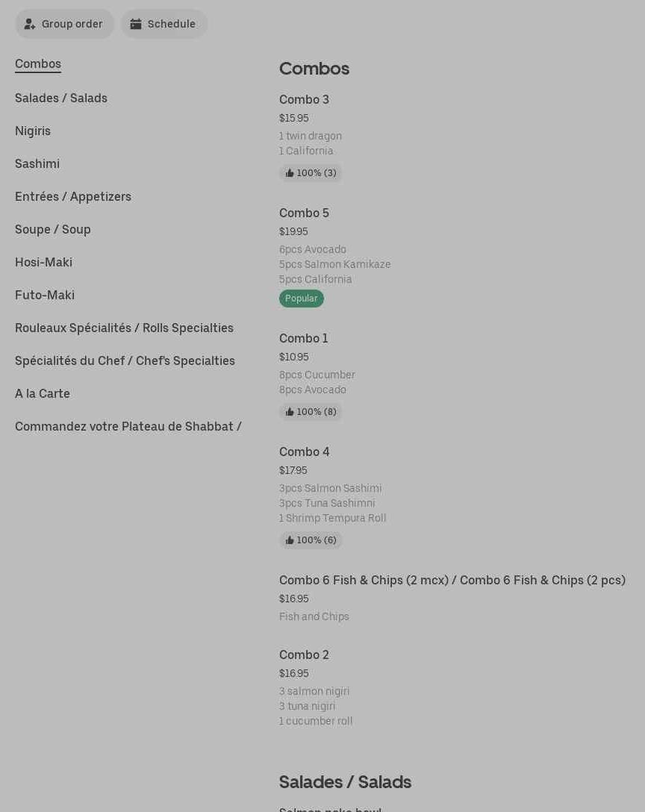Open Combo 6 Fish & Chips item

pos(452,581)
